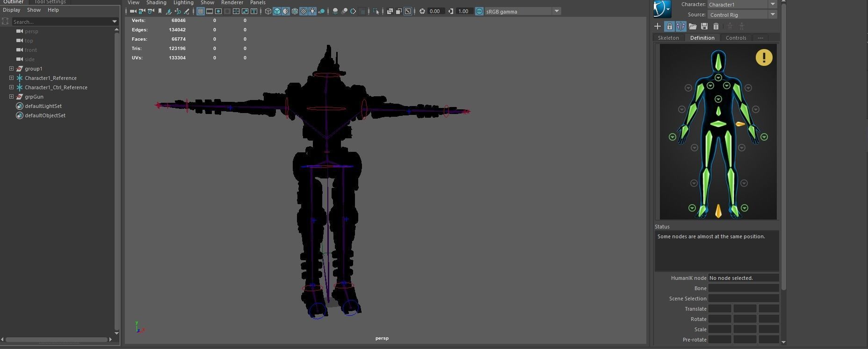Screen dimensions: 868x349
Task: Switch to the Skeleton tab
Action: [x=668, y=38]
